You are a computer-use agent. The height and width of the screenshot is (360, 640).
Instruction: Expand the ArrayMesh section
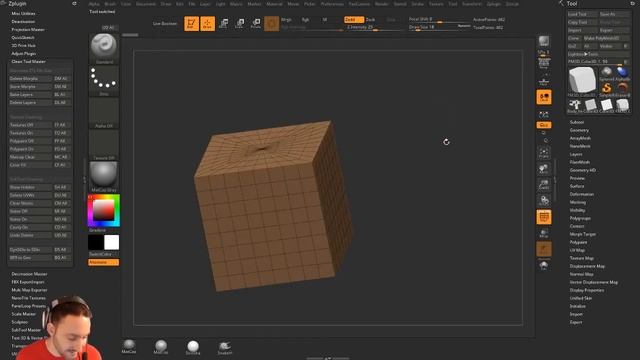pos(580,138)
